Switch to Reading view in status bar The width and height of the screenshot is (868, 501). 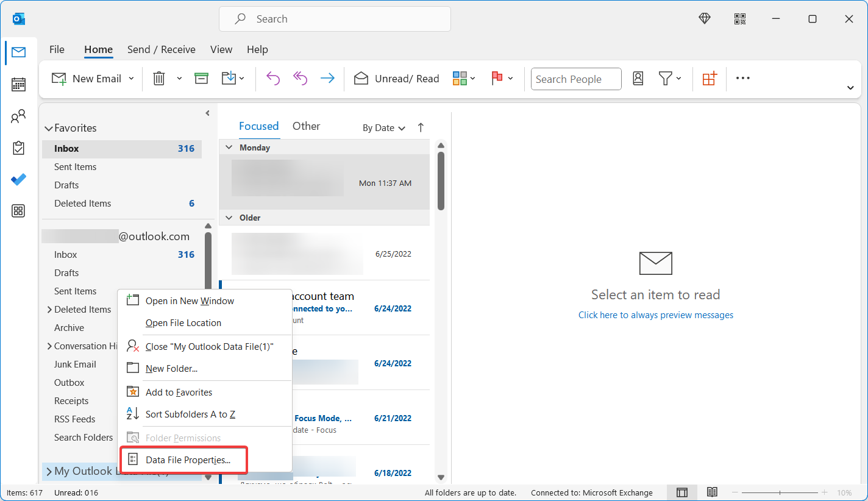712,492
